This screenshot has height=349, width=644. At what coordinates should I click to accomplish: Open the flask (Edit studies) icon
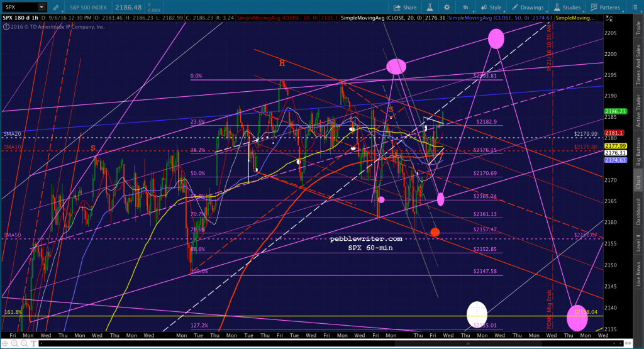coord(430,8)
